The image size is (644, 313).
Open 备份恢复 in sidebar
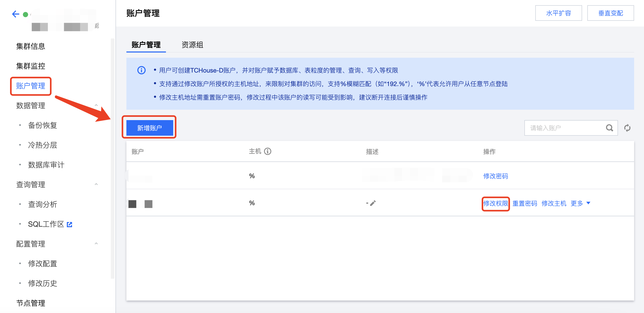[x=42, y=125]
